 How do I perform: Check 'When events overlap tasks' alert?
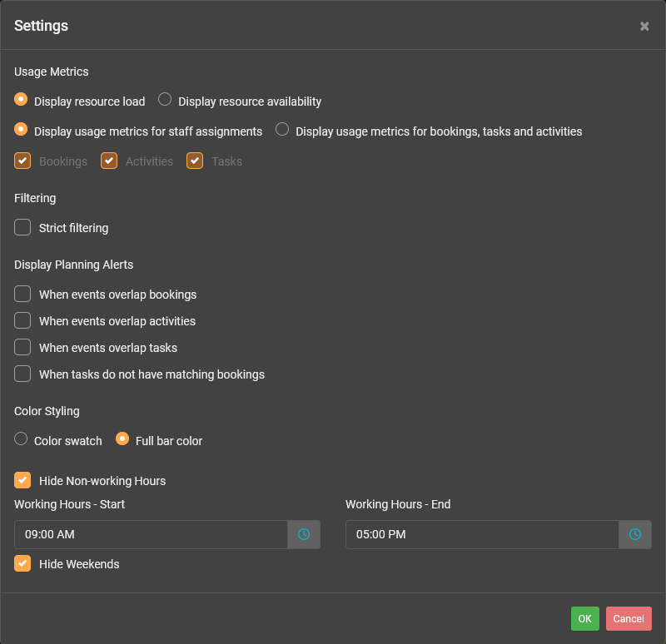tap(22, 347)
